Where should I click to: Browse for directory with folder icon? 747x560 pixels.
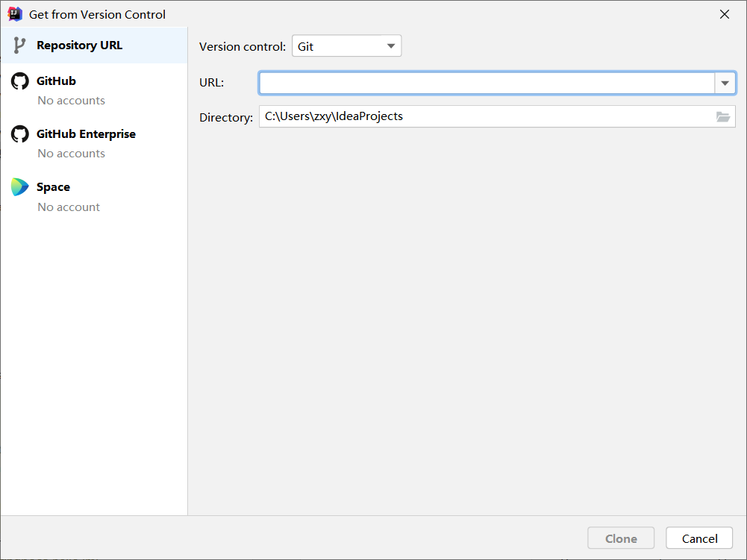pyautogui.click(x=722, y=116)
